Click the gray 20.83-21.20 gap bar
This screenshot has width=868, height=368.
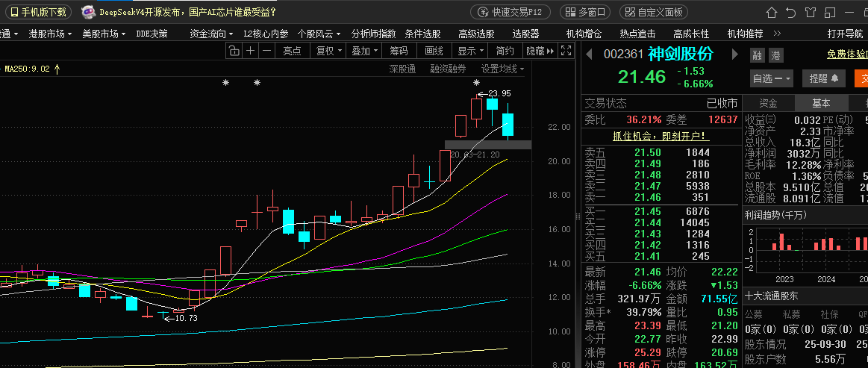click(x=487, y=145)
